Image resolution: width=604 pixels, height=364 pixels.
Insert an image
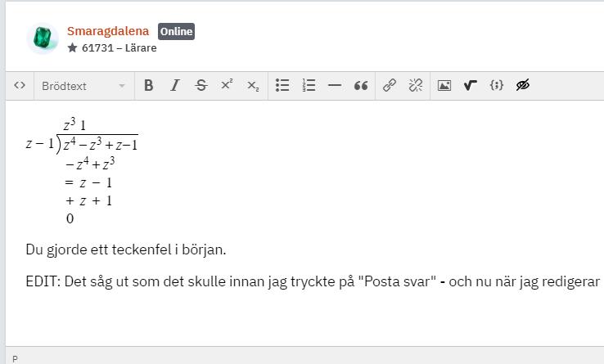[444, 85]
